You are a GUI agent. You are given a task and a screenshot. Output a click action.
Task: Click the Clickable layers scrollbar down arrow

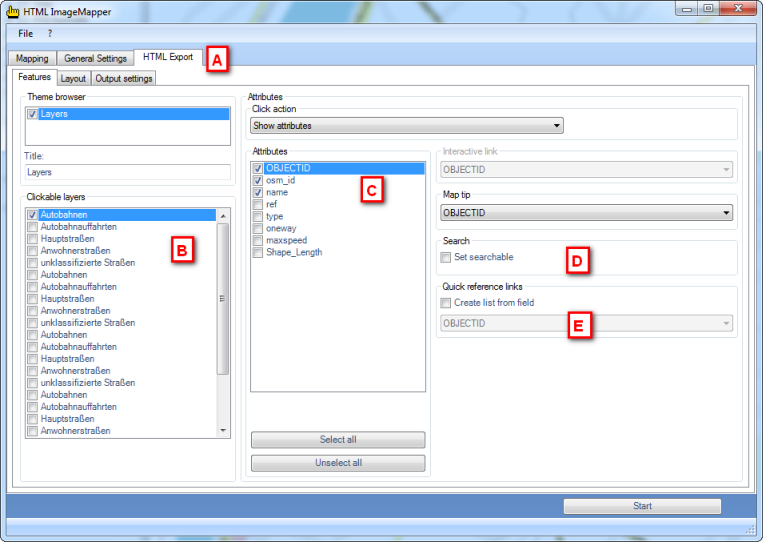223,430
